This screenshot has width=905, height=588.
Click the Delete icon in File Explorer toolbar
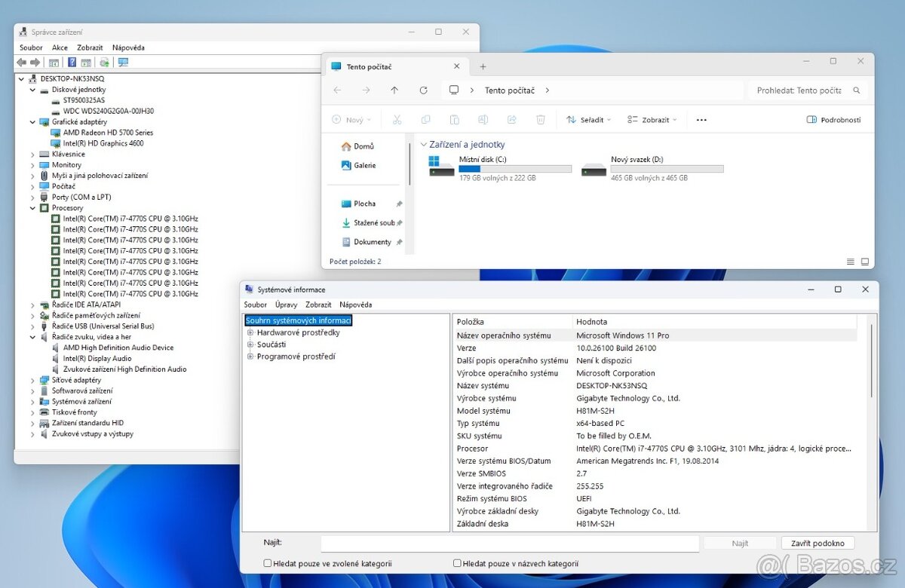click(x=541, y=119)
